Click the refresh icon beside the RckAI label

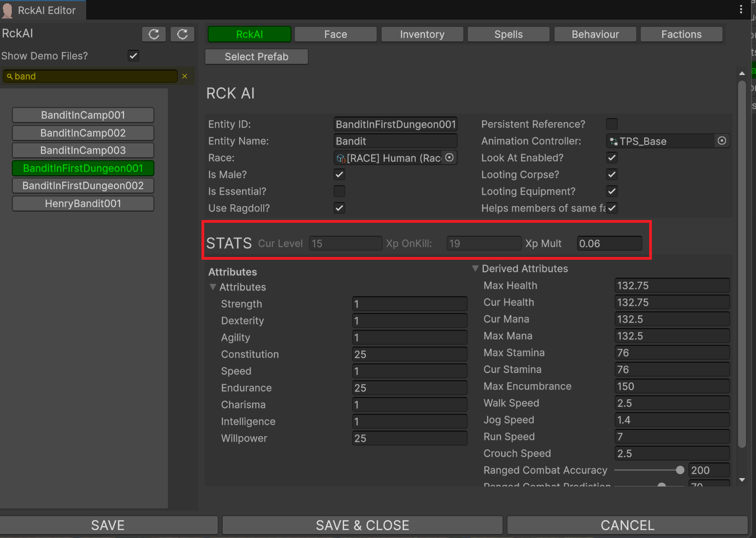154,34
